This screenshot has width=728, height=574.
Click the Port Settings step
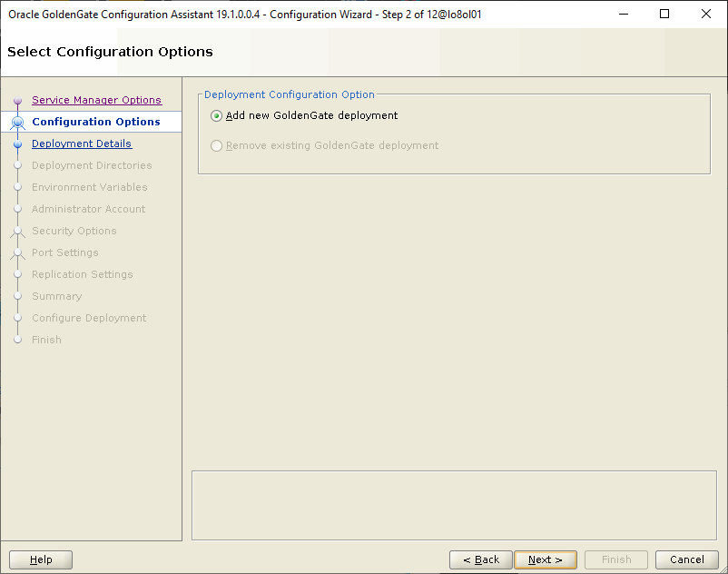[64, 252]
